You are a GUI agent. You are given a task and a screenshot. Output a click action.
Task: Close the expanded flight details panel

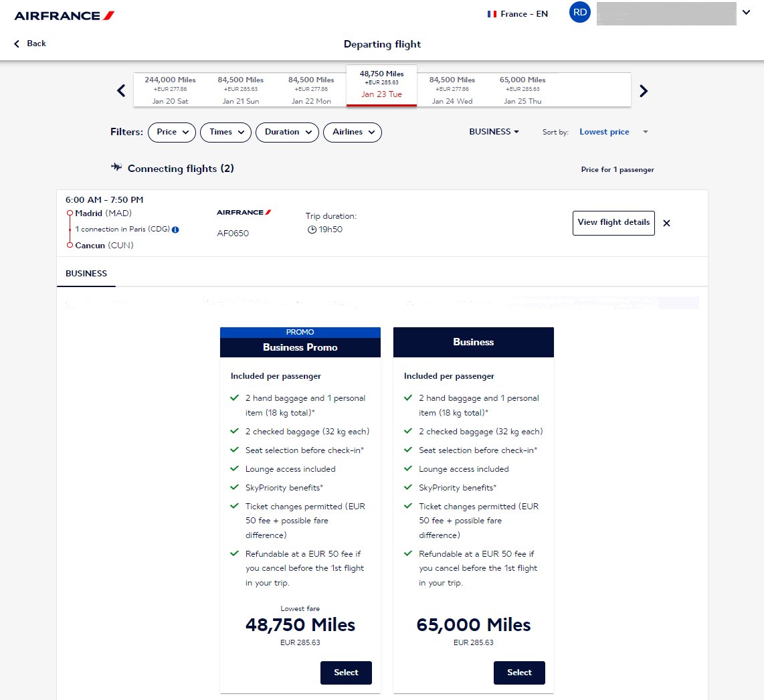pyautogui.click(x=666, y=224)
